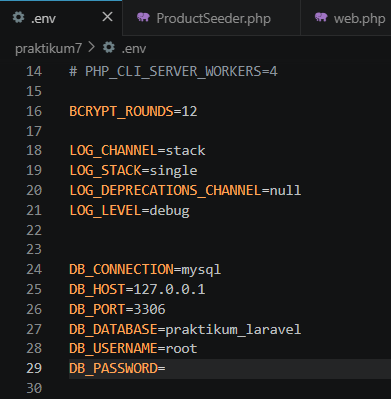Click the value root
This screenshot has width=391, height=399.
pyautogui.click(x=182, y=349)
